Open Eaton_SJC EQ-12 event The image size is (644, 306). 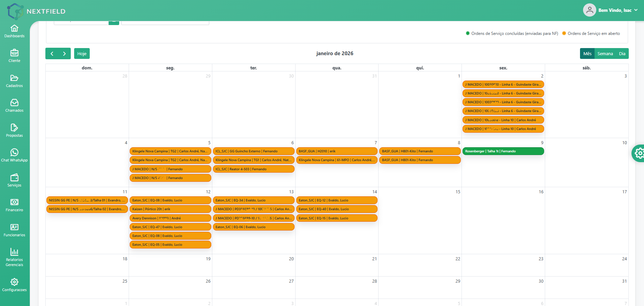337,200
